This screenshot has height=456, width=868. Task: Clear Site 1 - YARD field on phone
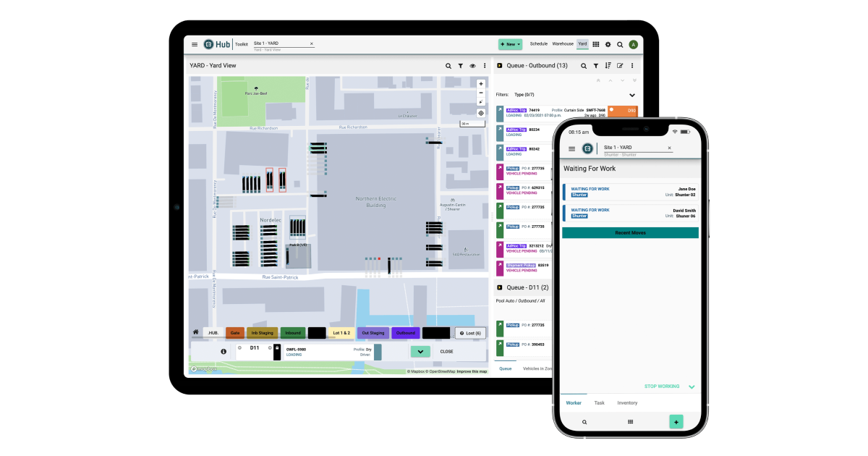click(669, 148)
